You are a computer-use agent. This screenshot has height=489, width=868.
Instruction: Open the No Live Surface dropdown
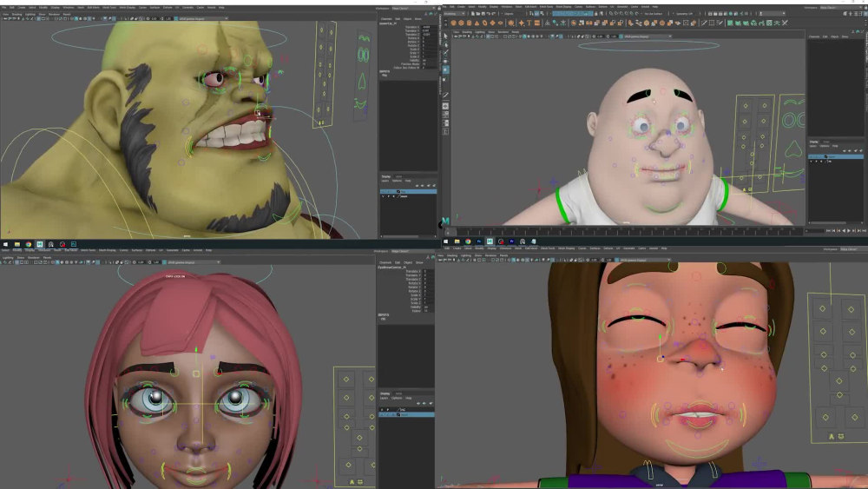[x=654, y=13]
